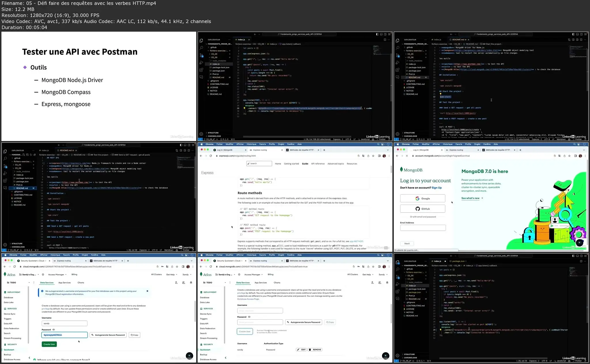
Task: Click invite-user icon in Atlas frame with filled password
Action: [x=176, y=283]
